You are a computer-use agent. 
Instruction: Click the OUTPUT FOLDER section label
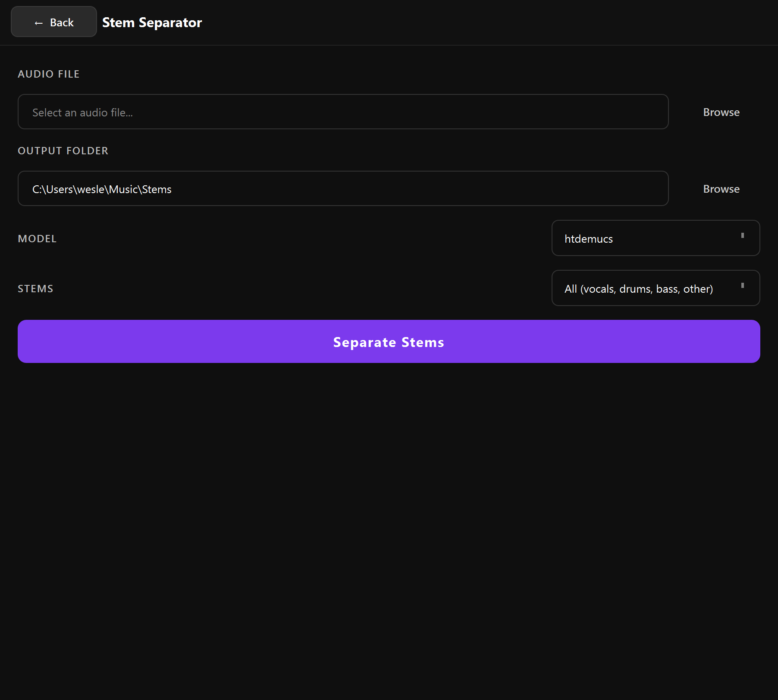coord(63,151)
